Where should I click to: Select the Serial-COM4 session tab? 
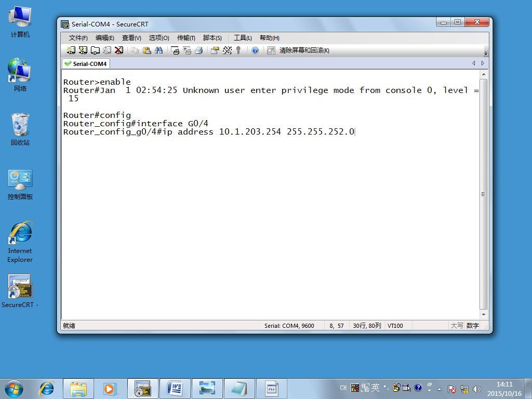pos(86,63)
